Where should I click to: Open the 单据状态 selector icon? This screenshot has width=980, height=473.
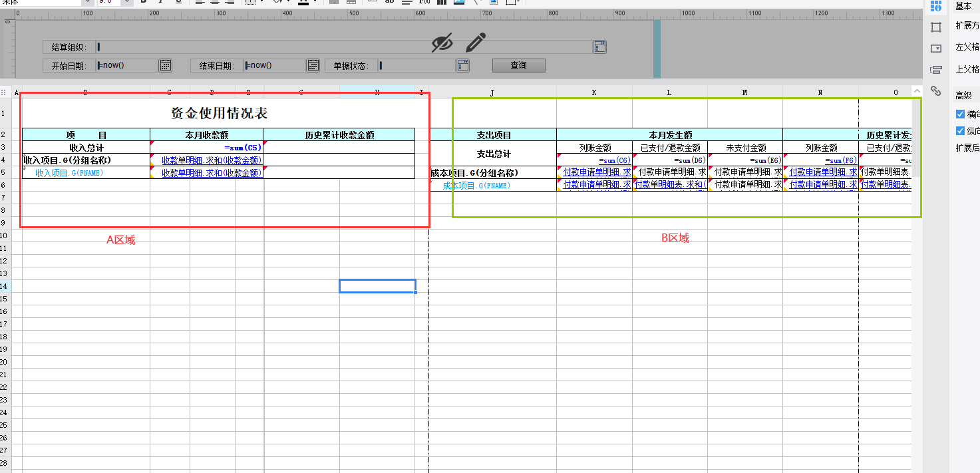coord(463,65)
